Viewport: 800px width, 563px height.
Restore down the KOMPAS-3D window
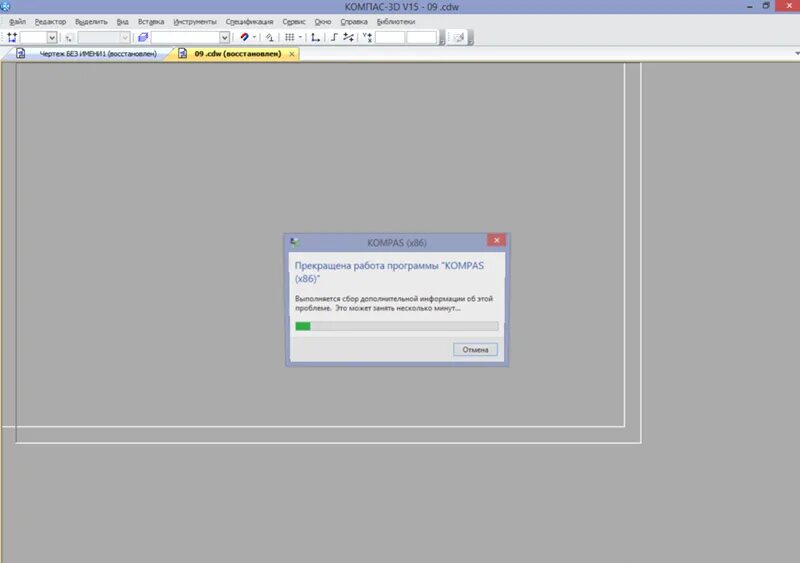tap(766, 6)
